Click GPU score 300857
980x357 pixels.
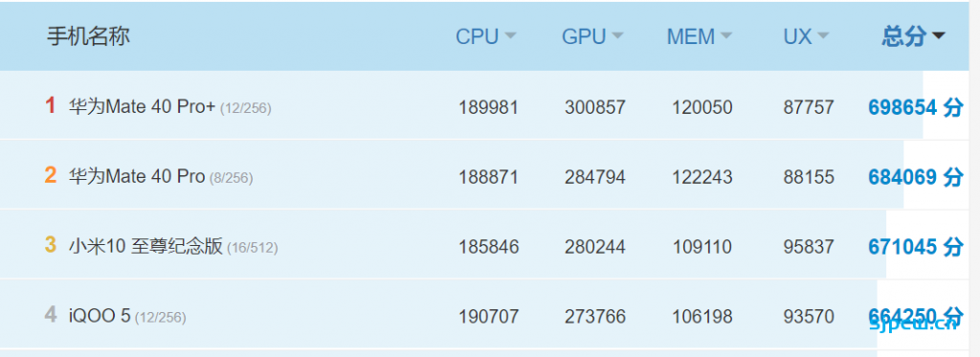(x=595, y=107)
